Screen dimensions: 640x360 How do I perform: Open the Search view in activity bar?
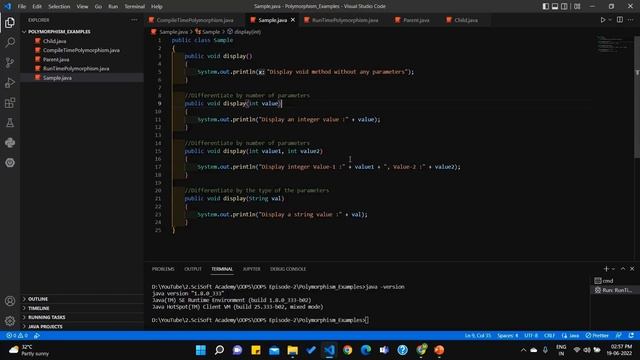pos(10,42)
